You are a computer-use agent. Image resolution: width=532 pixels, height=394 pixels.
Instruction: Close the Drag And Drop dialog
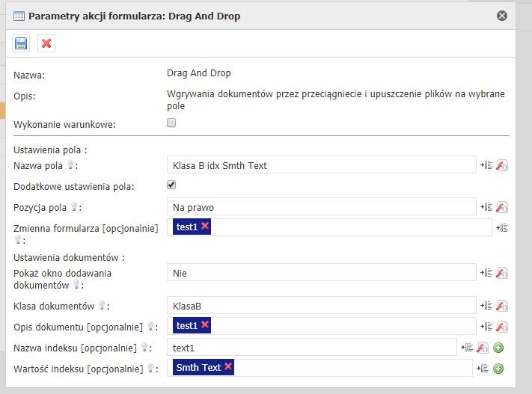tap(502, 16)
